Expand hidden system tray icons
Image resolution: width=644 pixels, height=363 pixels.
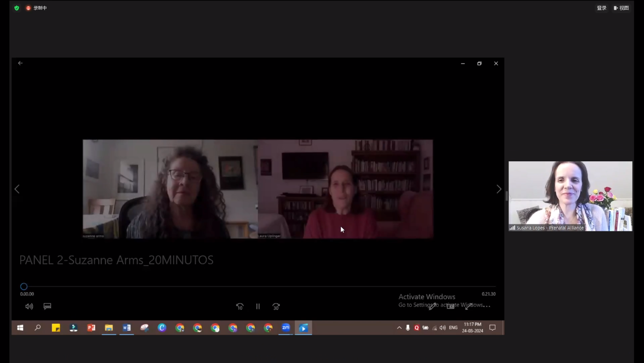tap(399, 328)
